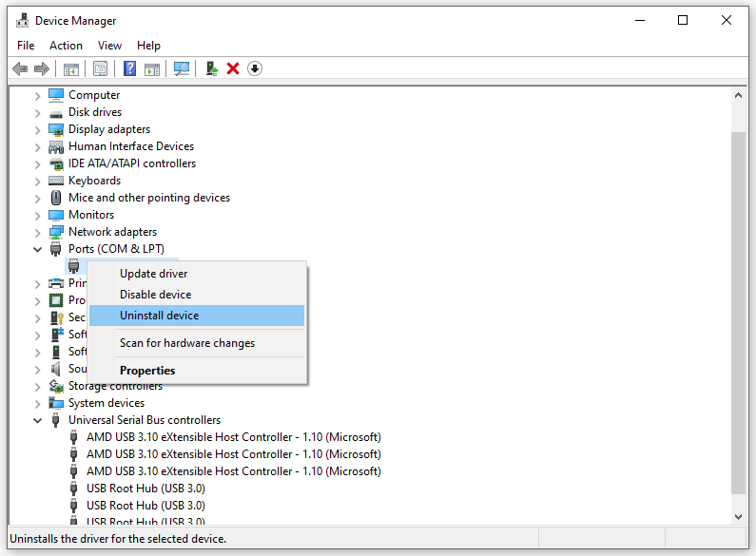
Task: Click the Update device driver toolbar icon
Action: click(x=212, y=68)
